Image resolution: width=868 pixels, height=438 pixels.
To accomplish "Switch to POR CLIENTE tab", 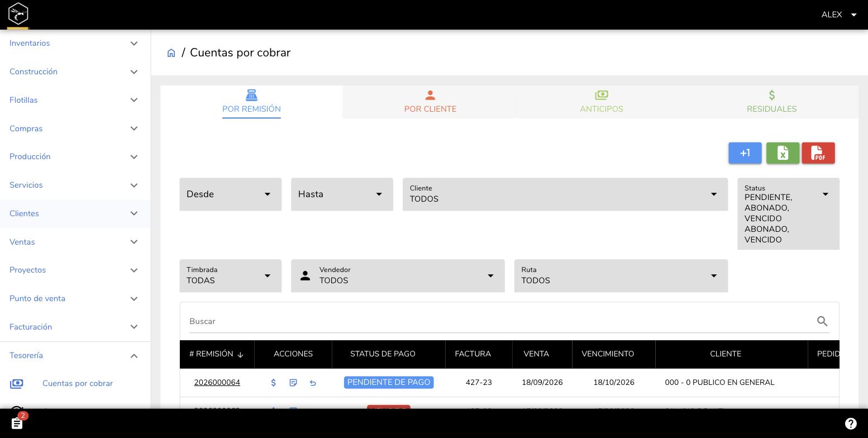I will coord(430,102).
